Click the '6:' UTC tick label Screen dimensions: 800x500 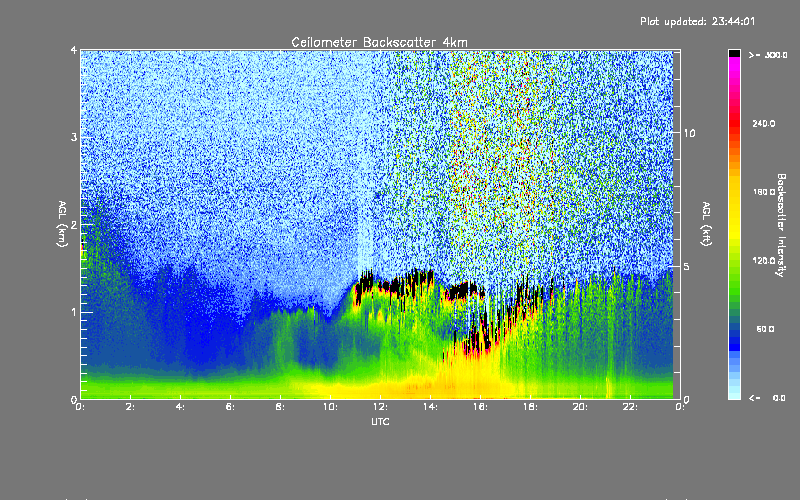point(231,407)
